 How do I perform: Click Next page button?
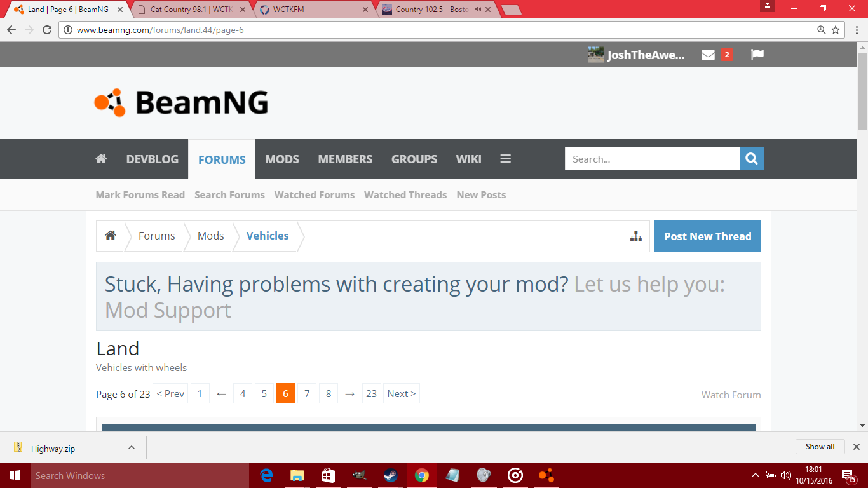tap(402, 394)
